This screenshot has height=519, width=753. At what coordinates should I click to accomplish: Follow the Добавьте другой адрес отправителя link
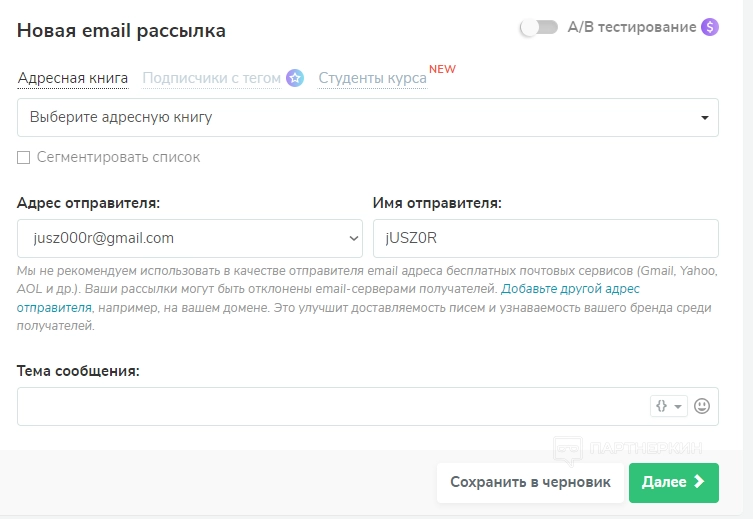coord(570,289)
